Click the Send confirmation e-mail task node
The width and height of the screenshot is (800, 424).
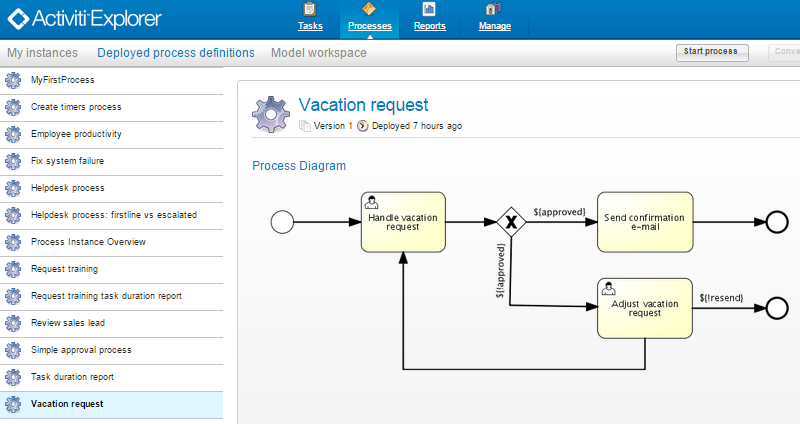click(x=645, y=222)
